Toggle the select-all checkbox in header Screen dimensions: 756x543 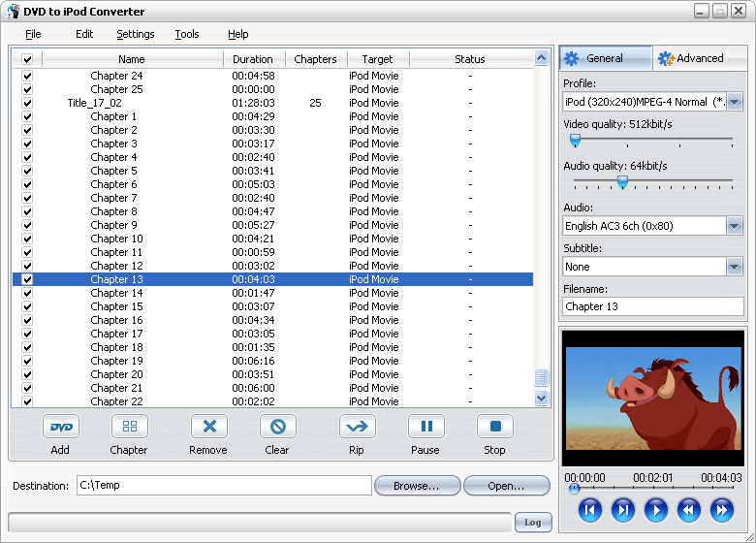pyautogui.click(x=27, y=60)
